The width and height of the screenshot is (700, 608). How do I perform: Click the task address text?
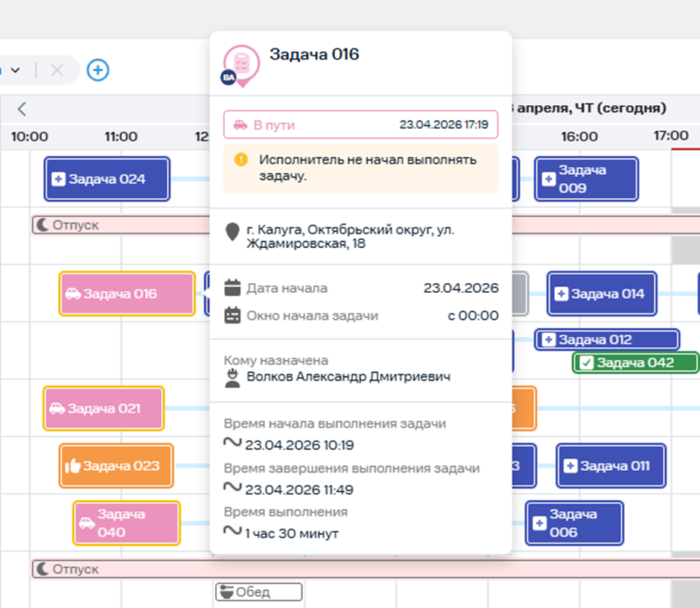[350, 237]
